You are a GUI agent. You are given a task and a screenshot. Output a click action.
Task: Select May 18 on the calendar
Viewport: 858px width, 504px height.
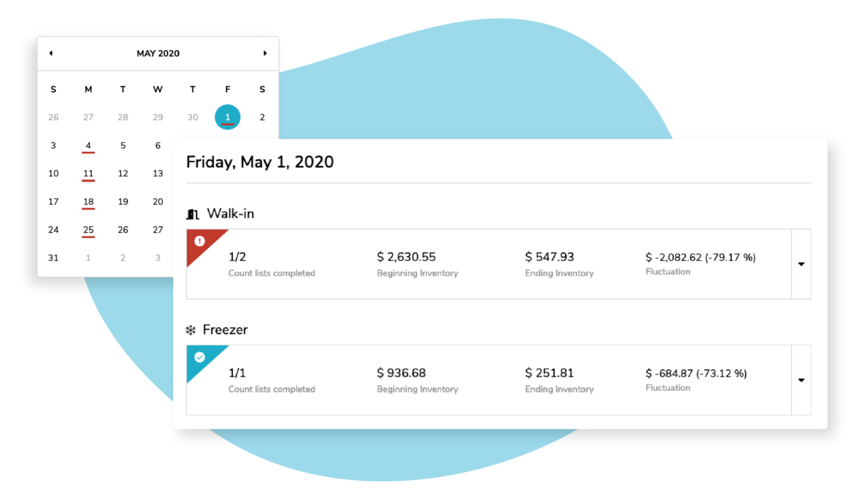point(88,201)
